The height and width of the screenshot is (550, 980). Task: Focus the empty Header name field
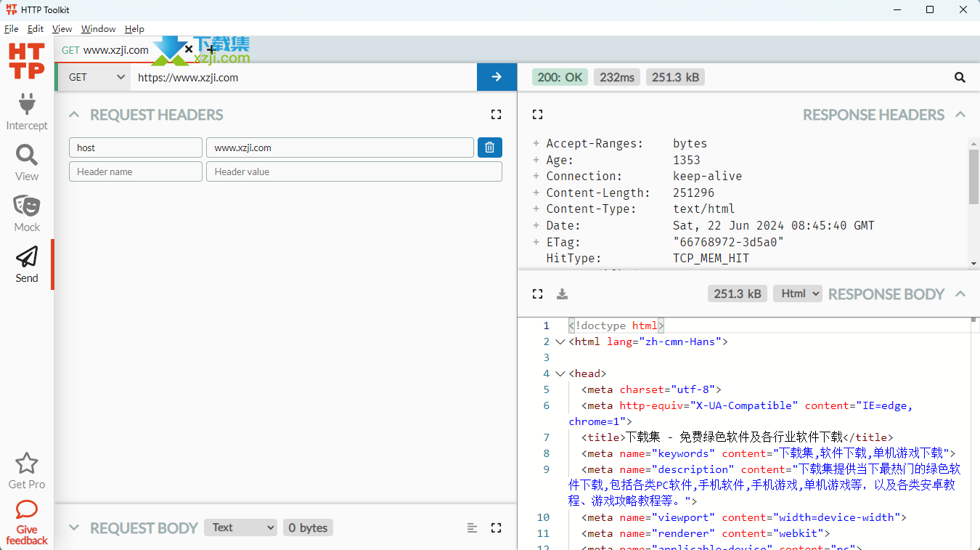[x=136, y=171]
